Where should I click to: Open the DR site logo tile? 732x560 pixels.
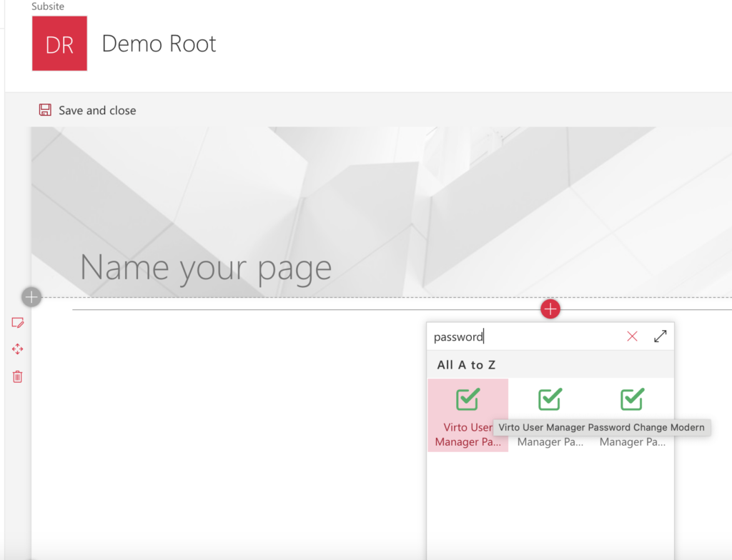[x=59, y=44]
